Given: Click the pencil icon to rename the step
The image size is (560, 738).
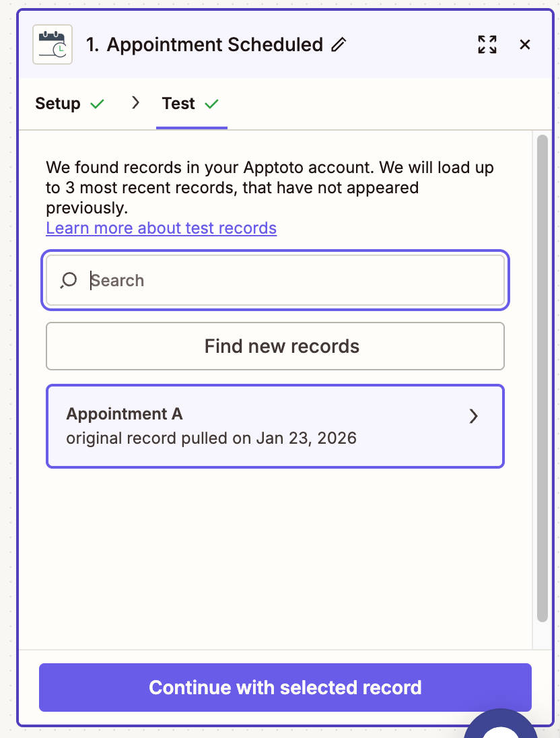Looking at the screenshot, I should point(339,44).
